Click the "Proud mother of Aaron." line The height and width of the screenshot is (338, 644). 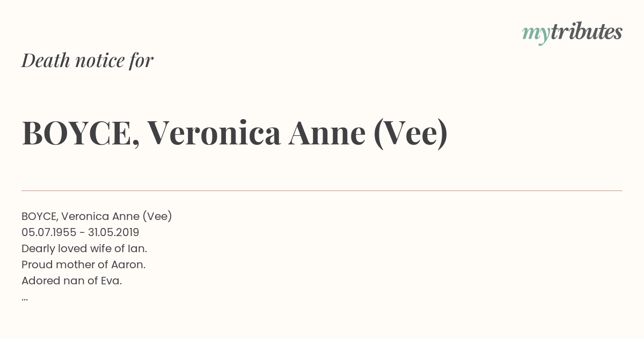pos(84,264)
